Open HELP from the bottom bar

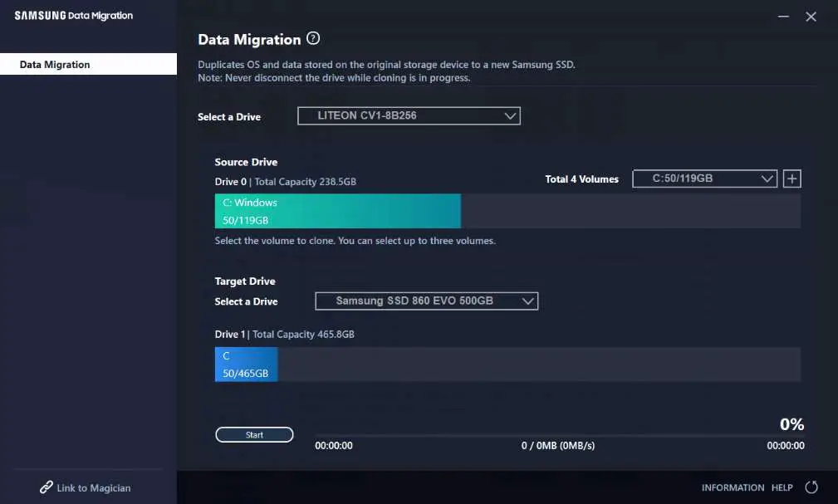point(782,487)
